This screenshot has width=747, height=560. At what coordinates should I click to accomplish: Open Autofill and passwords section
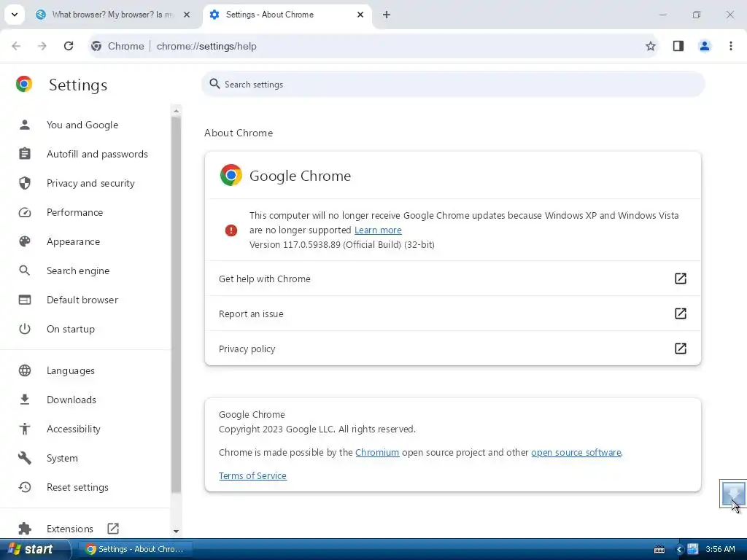coord(97,154)
